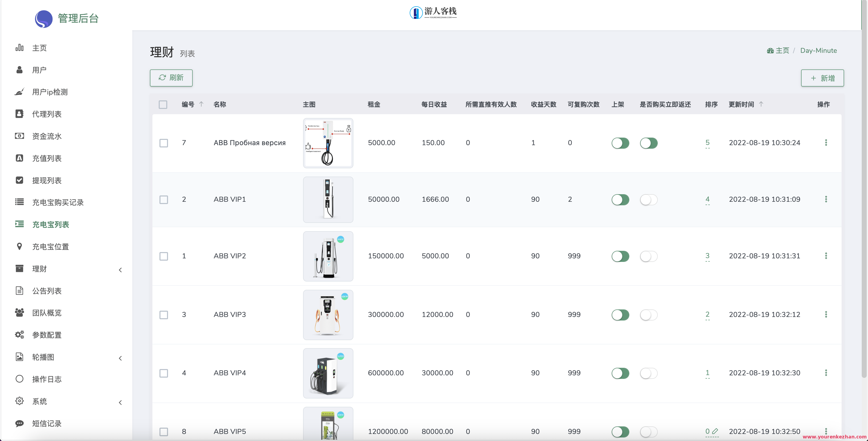Open the 提现列表 withdrawal list icon

[x=19, y=180]
